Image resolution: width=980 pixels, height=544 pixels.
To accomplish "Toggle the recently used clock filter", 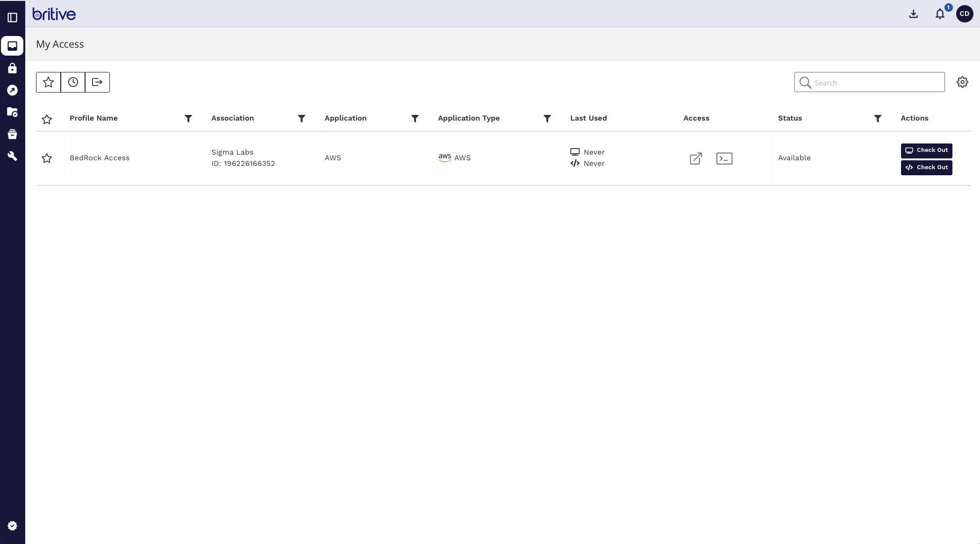I will 73,82.
